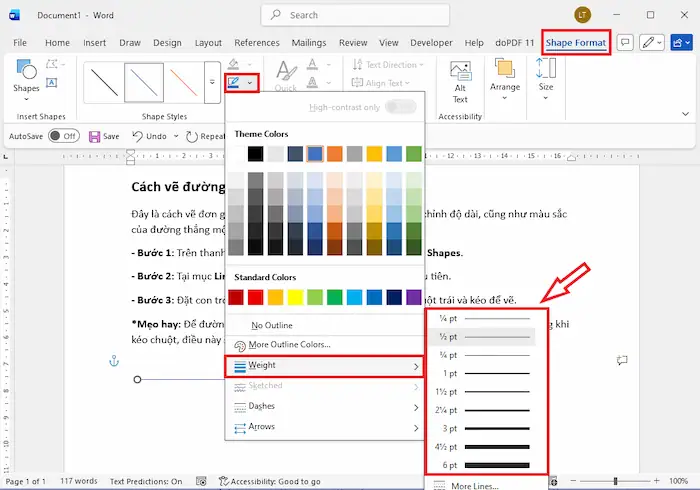Image resolution: width=700 pixels, height=490 pixels.
Task: Toggle the High-contrast only switch
Action: pos(401,107)
